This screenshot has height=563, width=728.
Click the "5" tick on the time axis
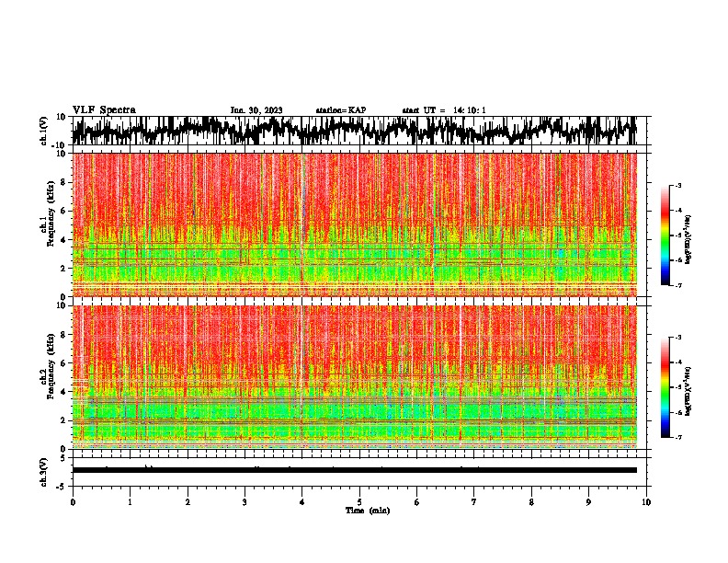[x=359, y=502]
